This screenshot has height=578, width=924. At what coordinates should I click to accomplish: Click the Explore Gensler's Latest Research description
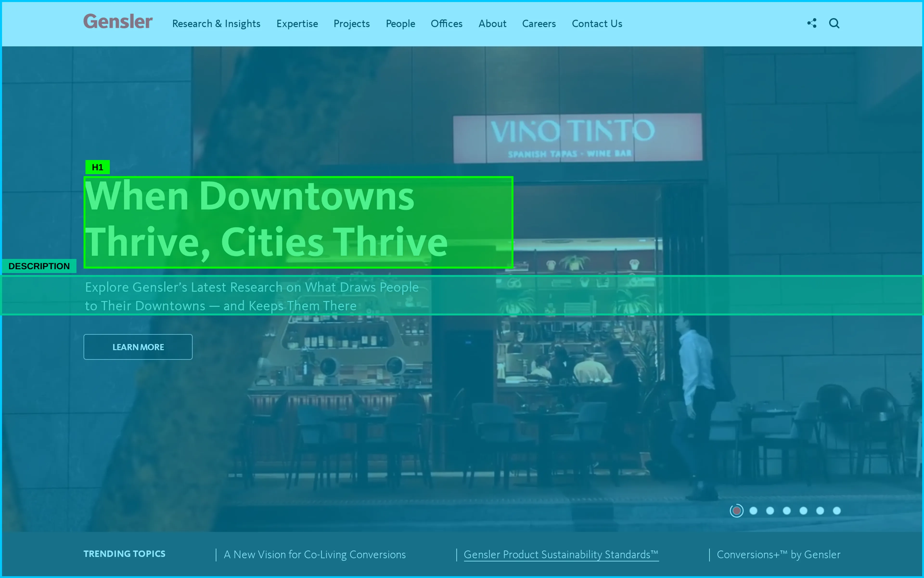coord(462,295)
